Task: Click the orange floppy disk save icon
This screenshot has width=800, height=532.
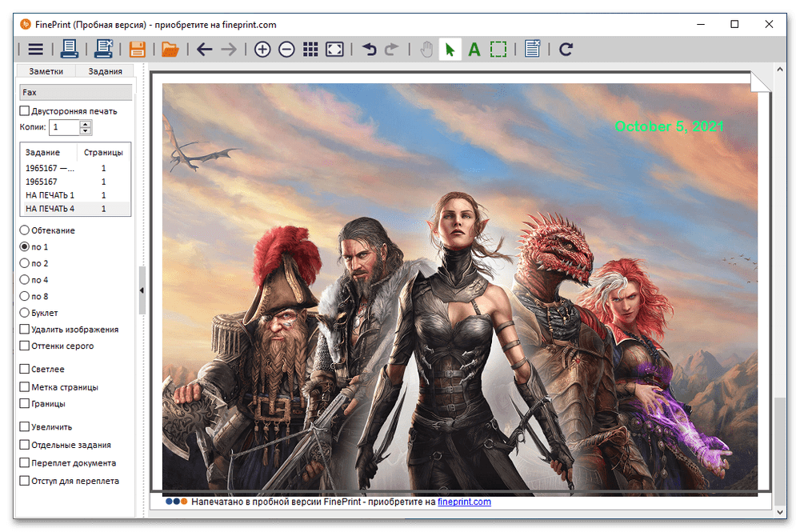Action: 137,50
